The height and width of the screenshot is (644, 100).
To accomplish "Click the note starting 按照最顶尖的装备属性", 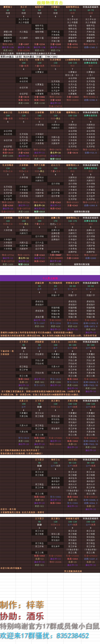I will 48,336.
